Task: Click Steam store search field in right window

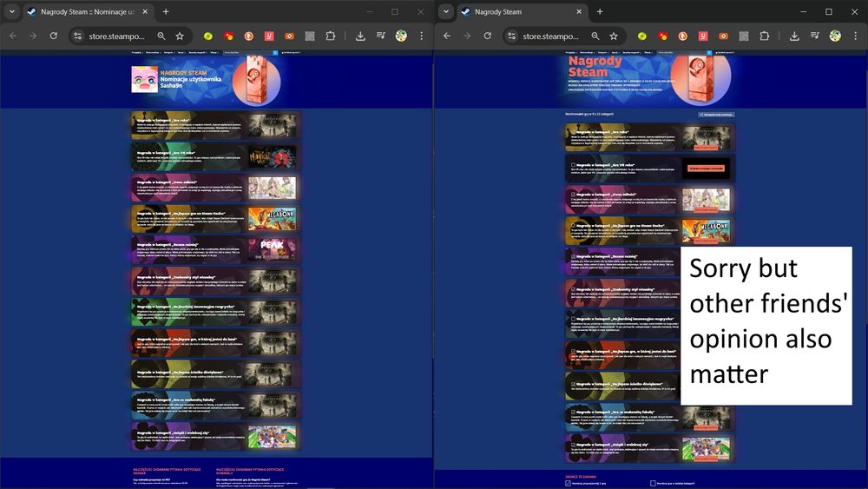Action: [x=681, y=53]
